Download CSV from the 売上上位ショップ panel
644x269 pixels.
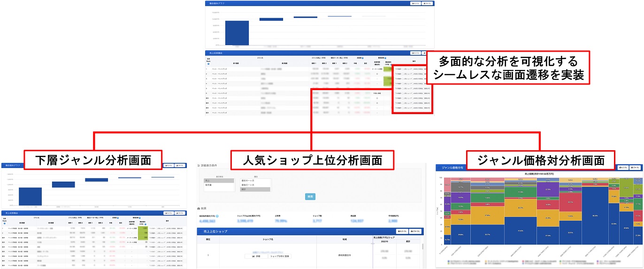tap(414, 231)
